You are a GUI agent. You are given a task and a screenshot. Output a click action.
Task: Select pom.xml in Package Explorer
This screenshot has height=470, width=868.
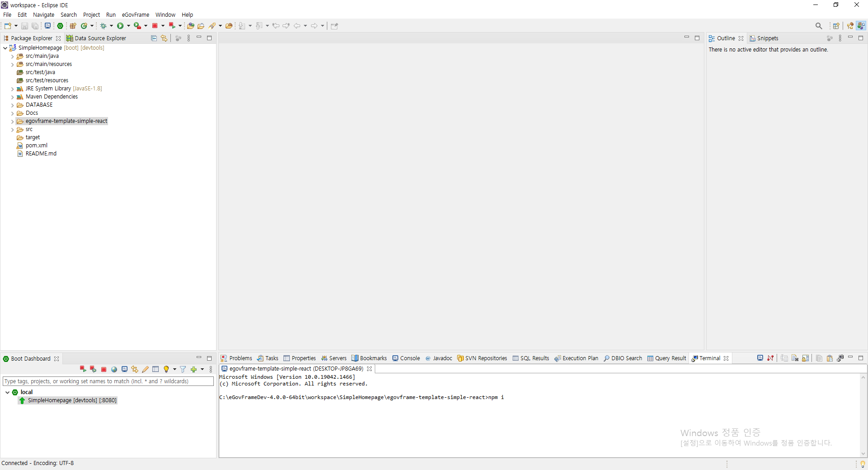coord(36,146)
